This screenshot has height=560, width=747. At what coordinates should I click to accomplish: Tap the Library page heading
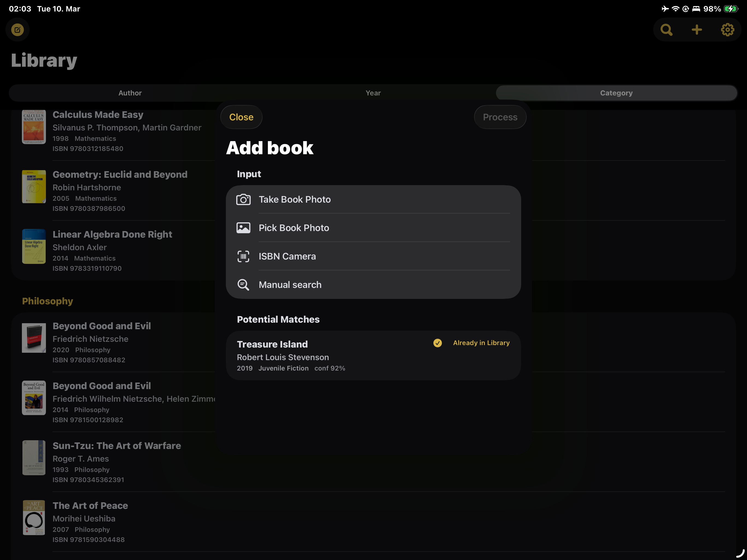coord(44,60)
